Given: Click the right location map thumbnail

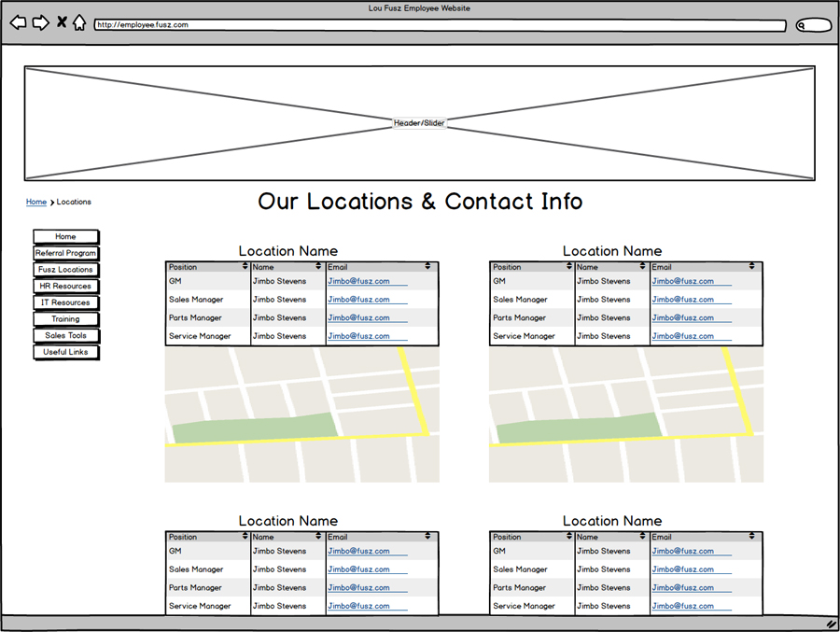Looking at the screenshot, I should click(x=626, y=414).
